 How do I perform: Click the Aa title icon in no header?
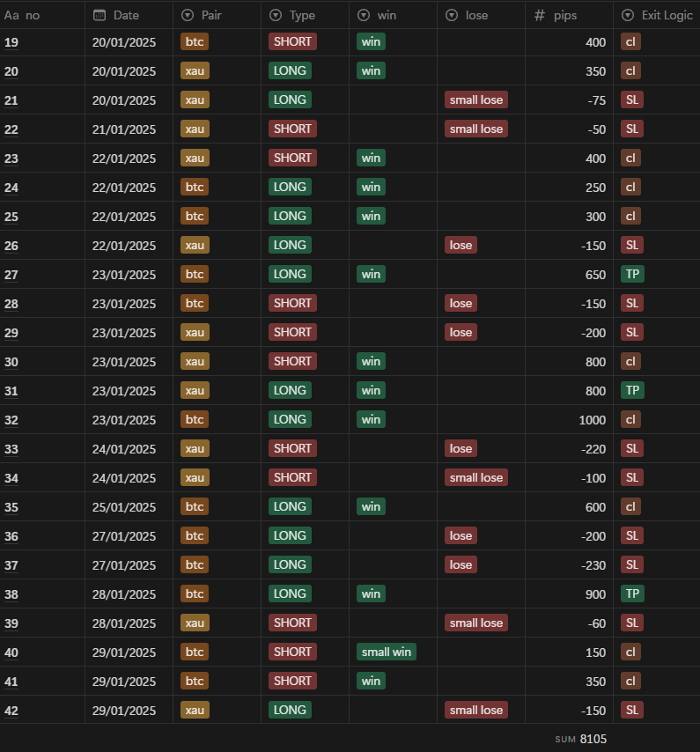11,15
